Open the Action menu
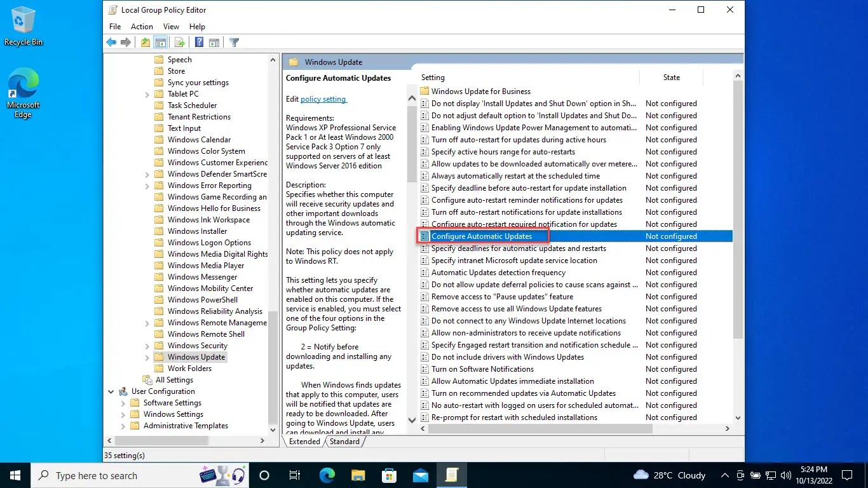 pos(142,27)
